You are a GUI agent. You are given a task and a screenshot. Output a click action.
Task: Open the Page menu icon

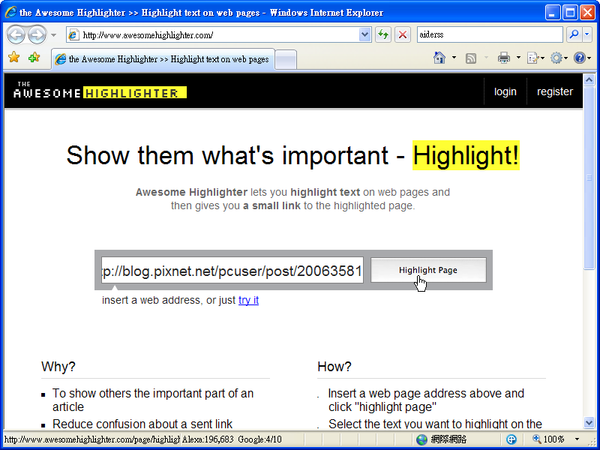coord(535,58)
